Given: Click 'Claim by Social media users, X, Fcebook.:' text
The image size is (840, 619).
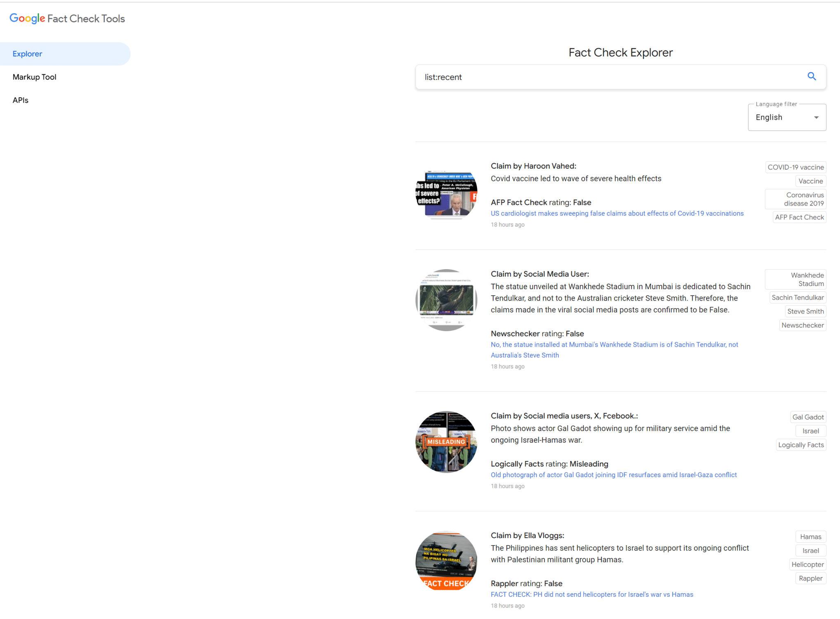Looking at the screenshot, I should pos(564,416).
